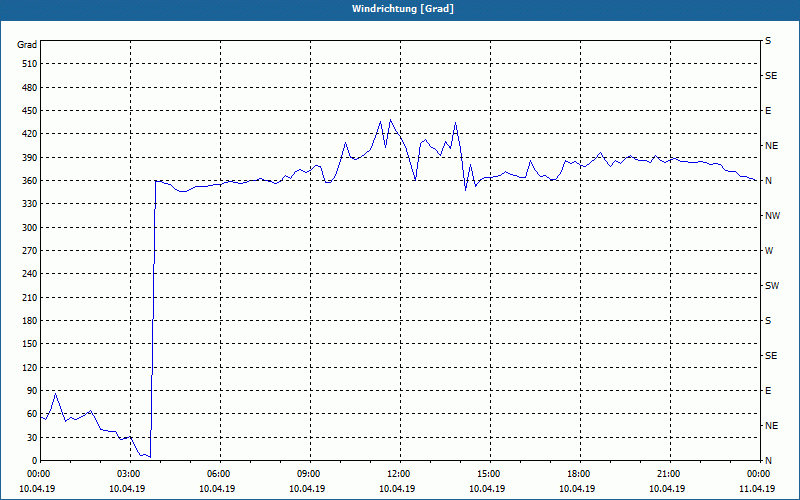Screen dimensions: 800x500
Task: Select the 270 y-axis value
Action: (x=30, y=251)
